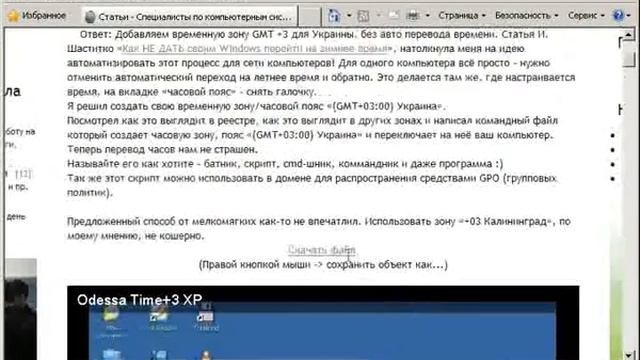Screen dimensions: 640x360
Task: Open a new blank tab
Action: tap(309, 17)
